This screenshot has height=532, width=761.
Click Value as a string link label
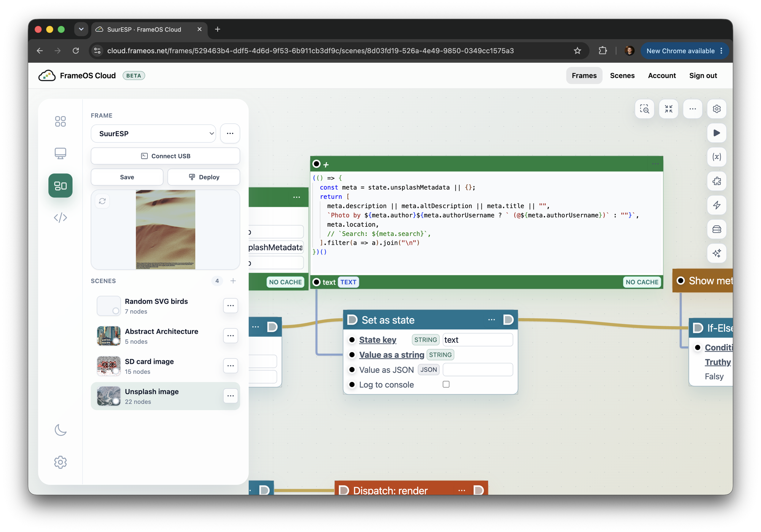coord(392,355)
